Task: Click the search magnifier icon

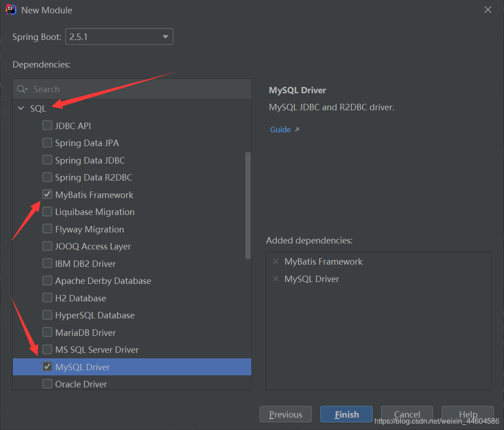Action: click(x=22, y=89)
